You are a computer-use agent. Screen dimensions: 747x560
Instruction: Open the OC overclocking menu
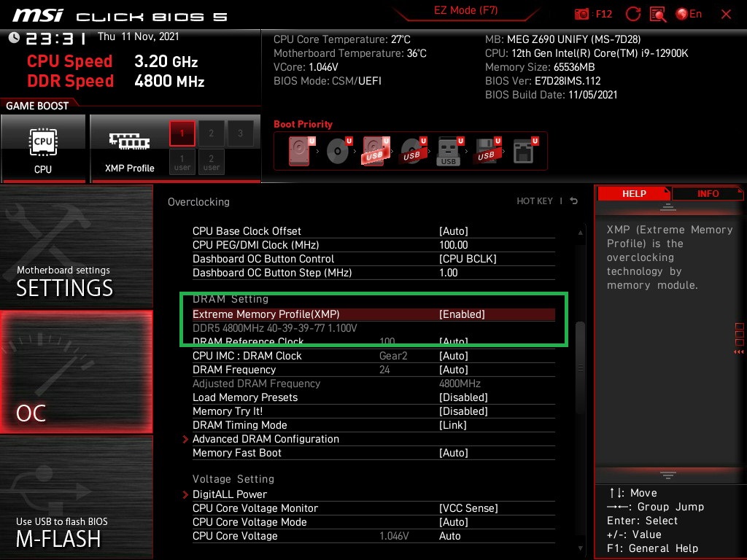pos(76,372)
